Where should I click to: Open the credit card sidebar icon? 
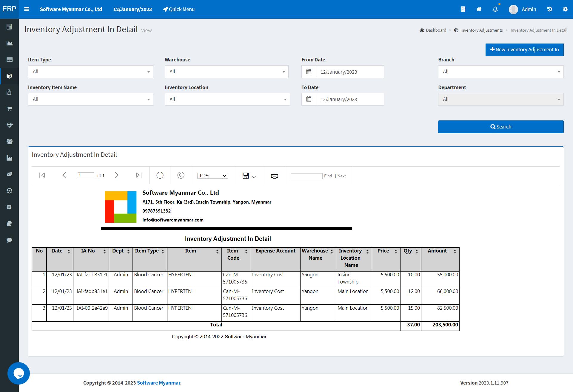click(9, 60)
